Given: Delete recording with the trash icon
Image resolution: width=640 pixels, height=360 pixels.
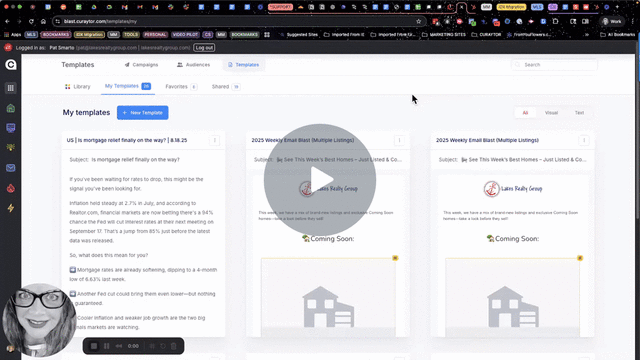Looking at the screenshot, I should pos(173,346).
